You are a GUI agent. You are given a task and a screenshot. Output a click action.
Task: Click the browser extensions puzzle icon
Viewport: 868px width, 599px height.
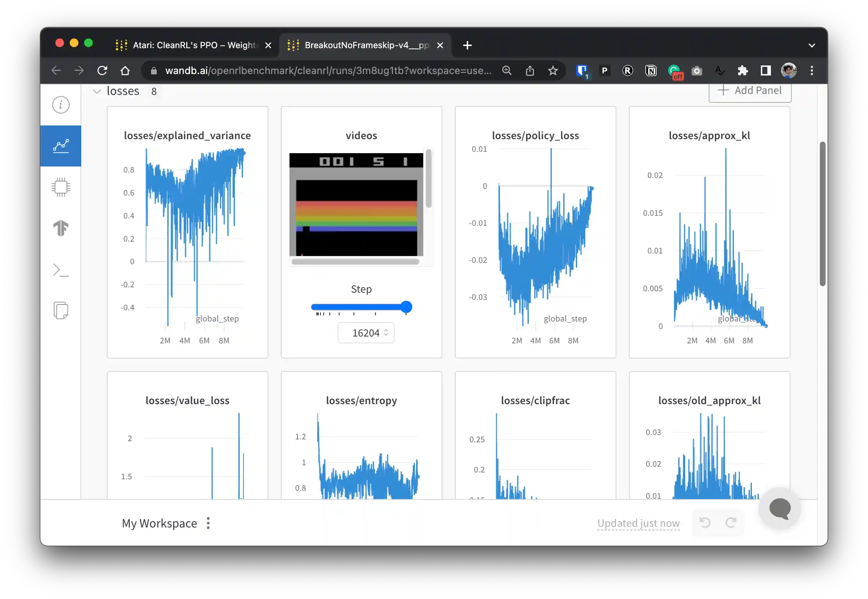click(743, 70)
